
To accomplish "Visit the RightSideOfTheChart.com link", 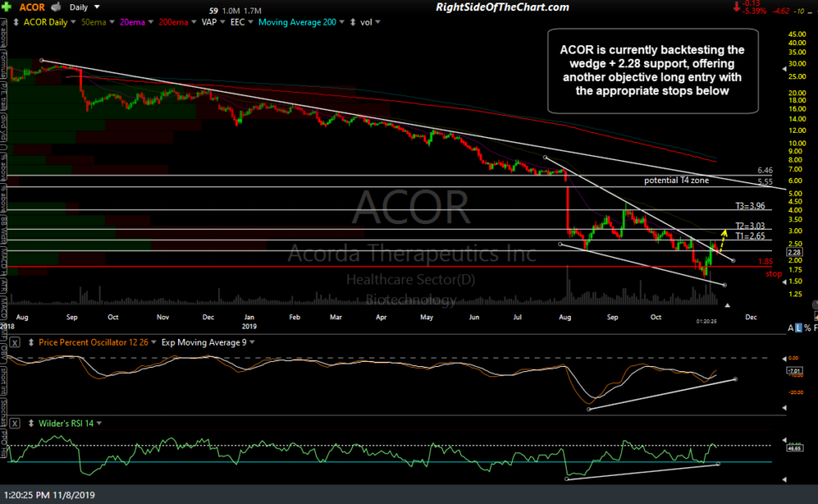I will [x=501, y=7].
